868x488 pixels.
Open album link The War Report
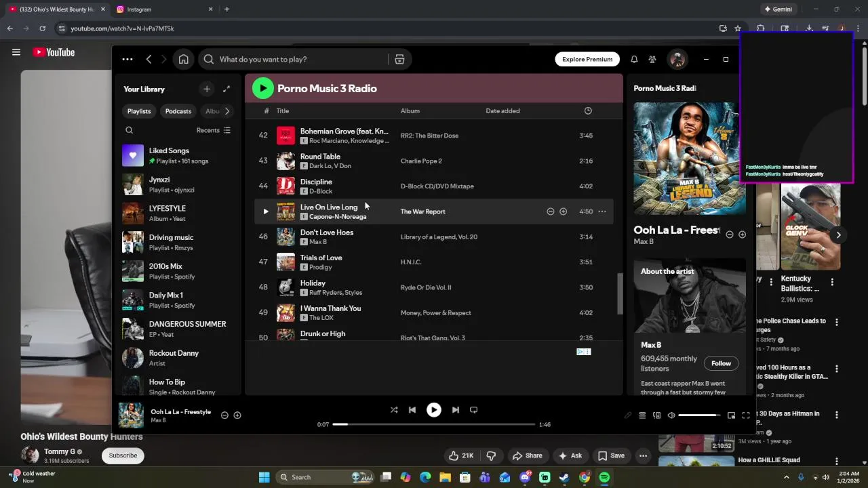click(x=423, y=211)
